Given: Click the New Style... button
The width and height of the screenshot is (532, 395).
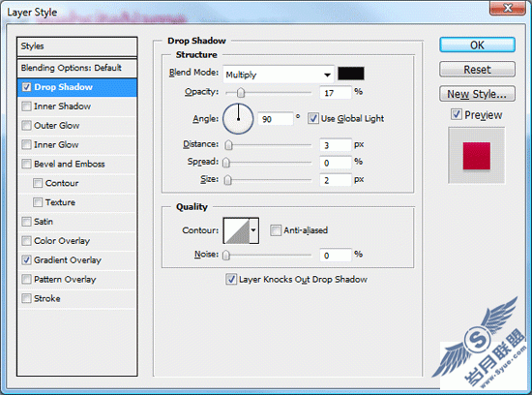Looking at the screenshot, I should point(477,94).
